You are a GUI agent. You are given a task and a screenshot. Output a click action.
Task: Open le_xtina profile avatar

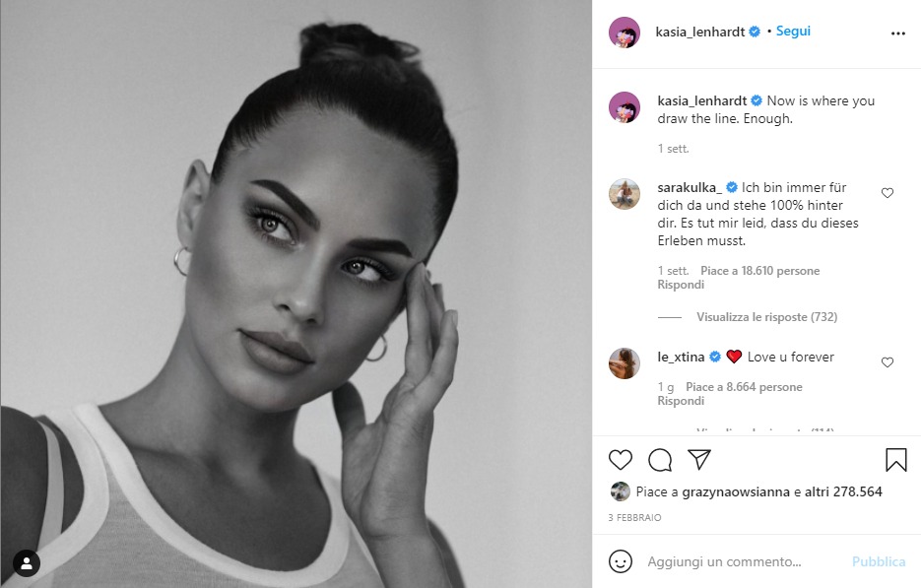tap(625, 363)
